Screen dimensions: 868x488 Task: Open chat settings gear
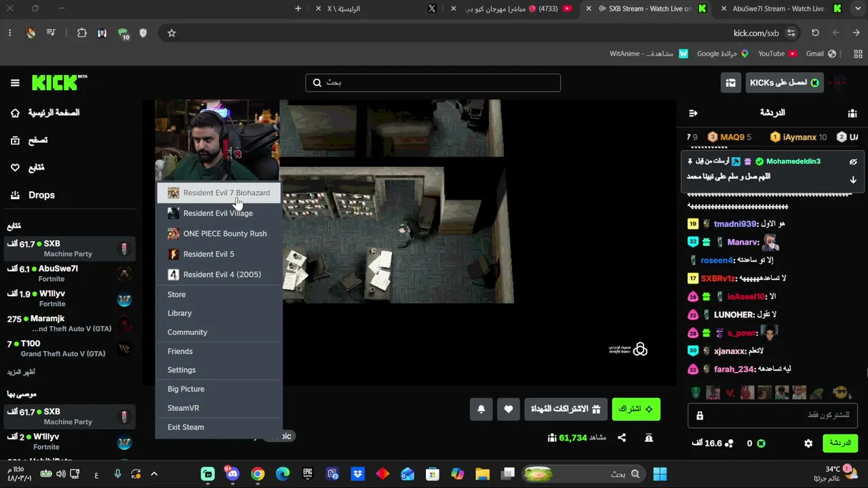[x=808, y=443]
